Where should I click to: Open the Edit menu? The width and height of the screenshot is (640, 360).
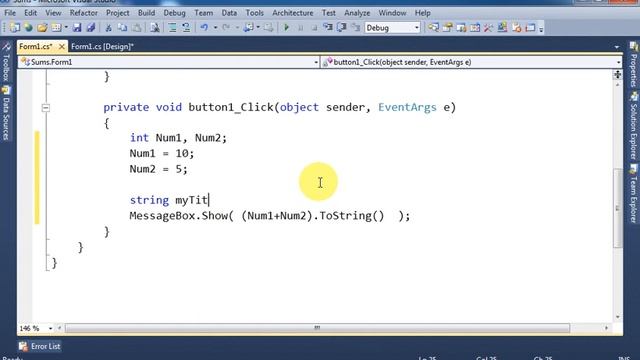[x=30, y=13]
